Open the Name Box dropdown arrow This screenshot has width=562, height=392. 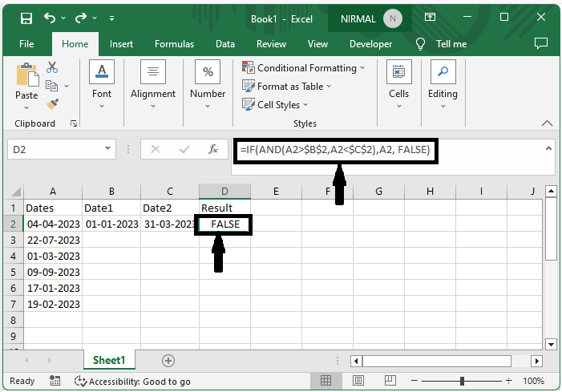tap(107, 148)
